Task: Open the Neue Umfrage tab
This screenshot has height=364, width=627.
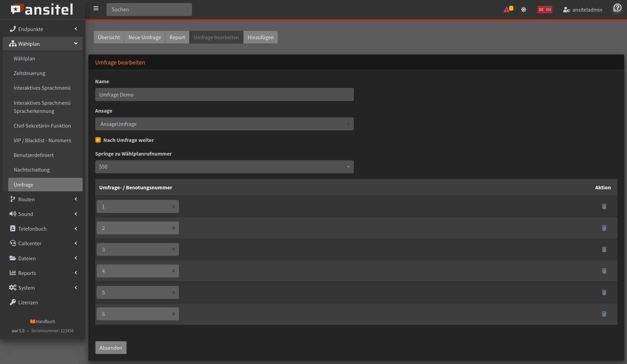Action: pyautogui.click(x=144, y=37)
